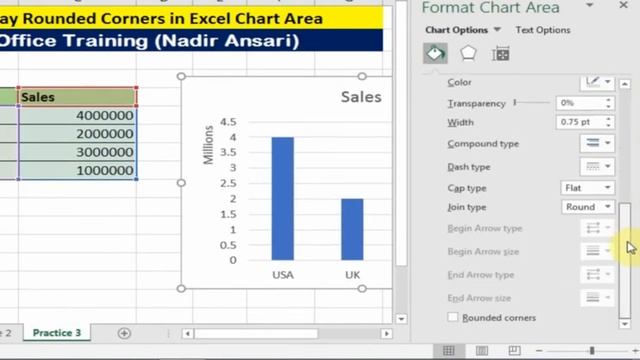This screenshot has height=360, width=640.
Task: Open the border Color picker dropdown
Action: click(x=598, y=82)
